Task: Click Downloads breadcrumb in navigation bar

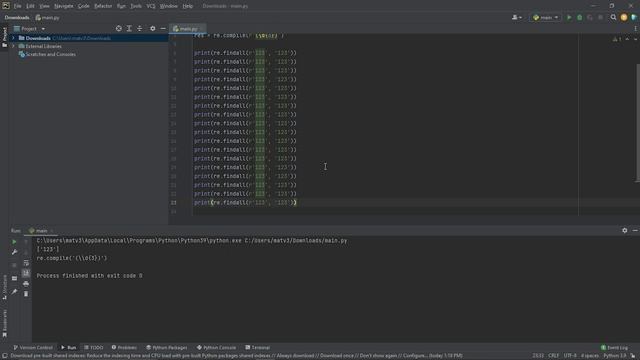Action: [17, 18]
